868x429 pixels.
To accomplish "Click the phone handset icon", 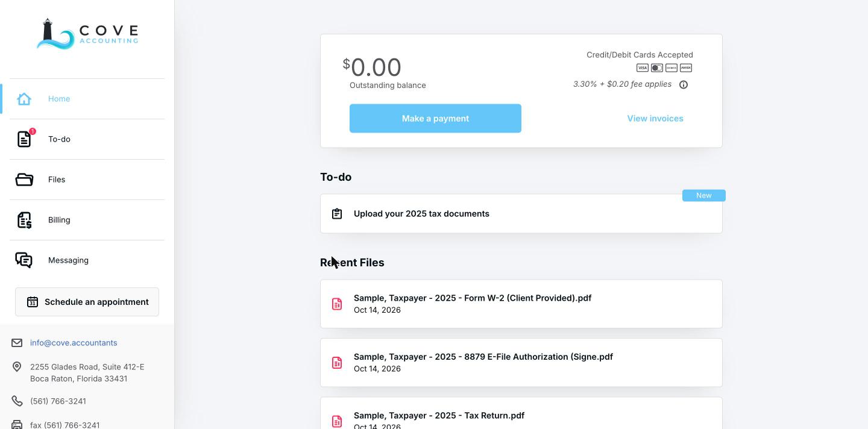I will [x=17, y=401].
